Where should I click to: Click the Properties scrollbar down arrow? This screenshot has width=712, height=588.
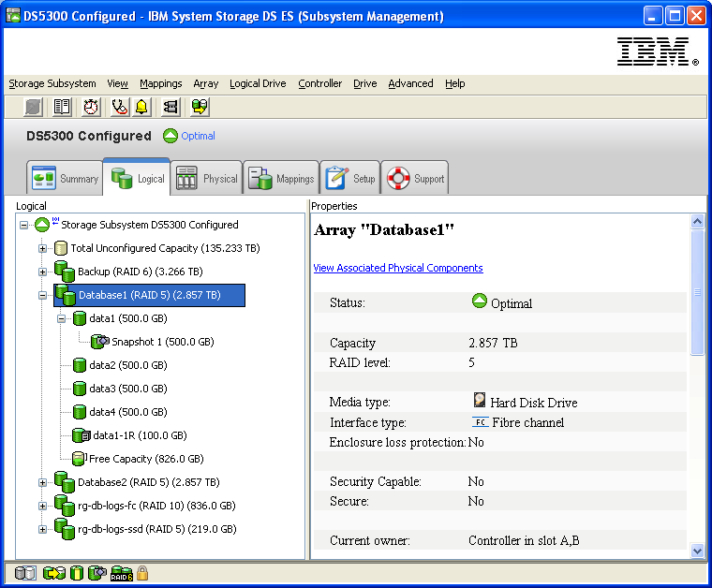697,551
